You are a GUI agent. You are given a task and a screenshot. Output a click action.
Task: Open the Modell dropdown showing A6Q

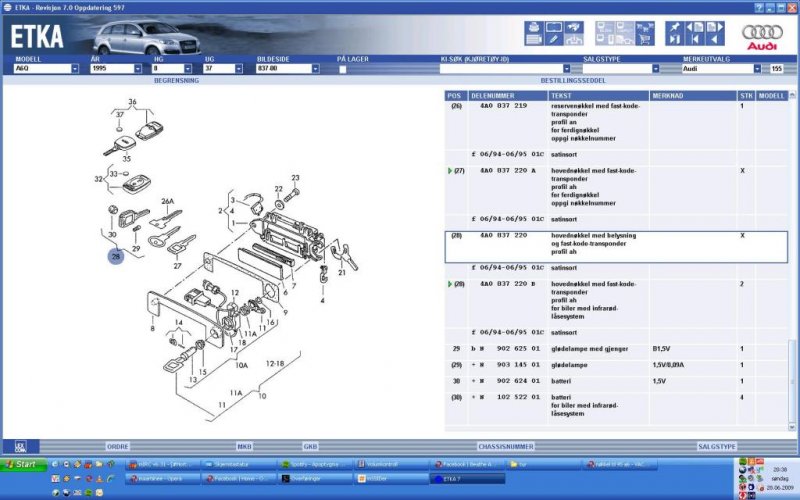coord(74,69)
